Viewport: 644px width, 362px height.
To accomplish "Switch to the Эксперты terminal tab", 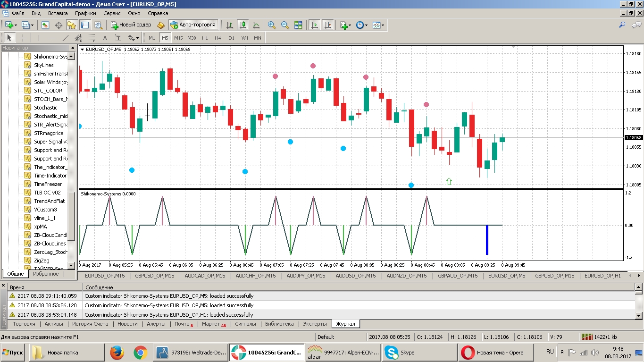I will 315,324.
